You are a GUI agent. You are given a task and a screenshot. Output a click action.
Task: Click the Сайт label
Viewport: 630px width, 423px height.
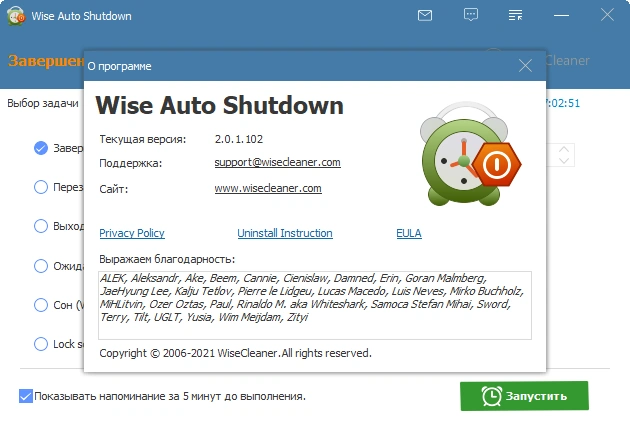click(114, 189)
